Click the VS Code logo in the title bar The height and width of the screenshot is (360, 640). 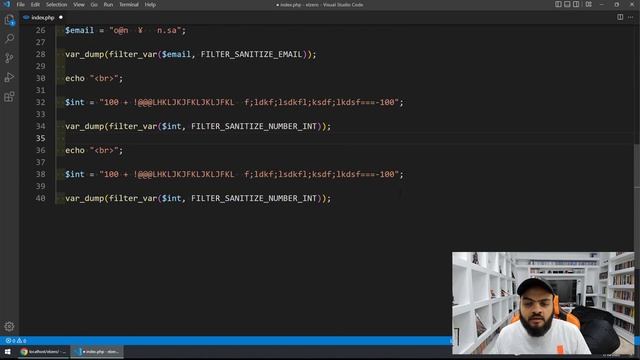7,4
